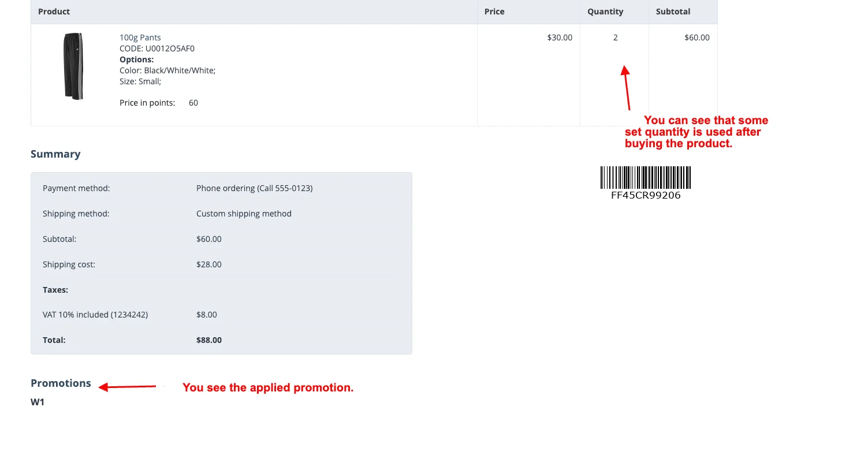
Task: Click the Subtotal column header
Action: 673,12
